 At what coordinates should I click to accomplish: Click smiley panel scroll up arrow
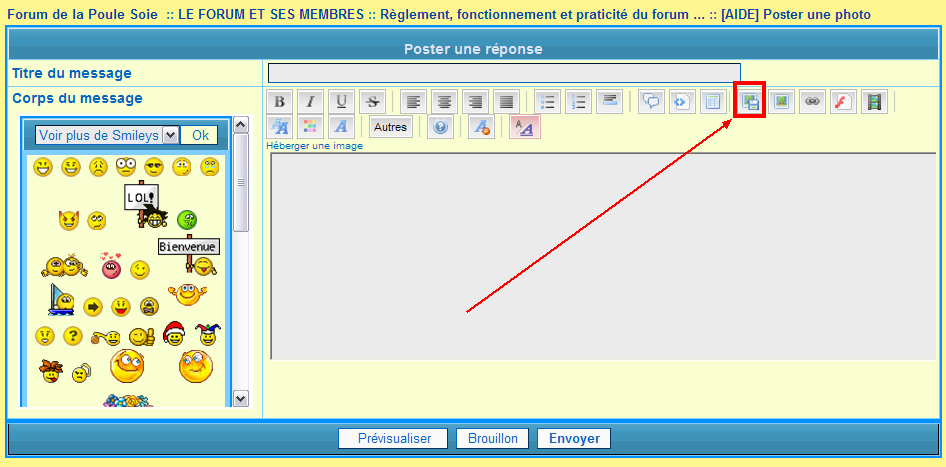point(241,125)
